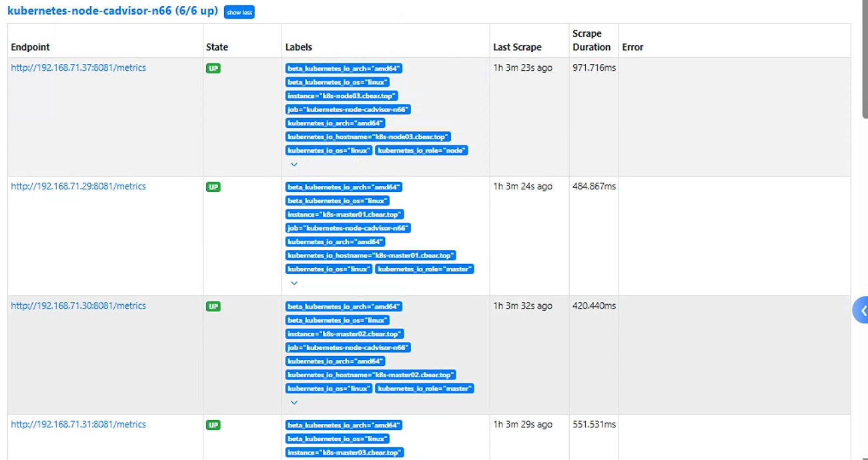Click the kubernetes_io_role="node" label
Viewport: 868px width, 460px height.
pyautogui.click(x=422, y=151)
